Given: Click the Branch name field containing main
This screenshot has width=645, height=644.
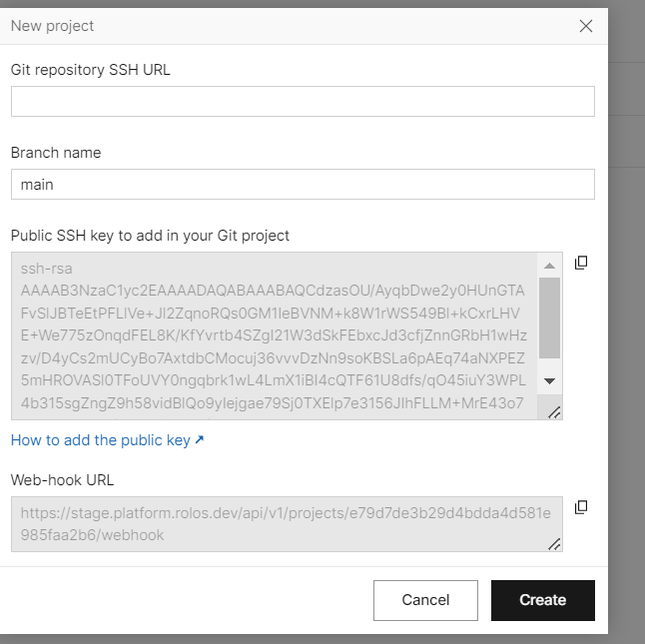Looking at the screenshot, I should [x=303, y=185].
